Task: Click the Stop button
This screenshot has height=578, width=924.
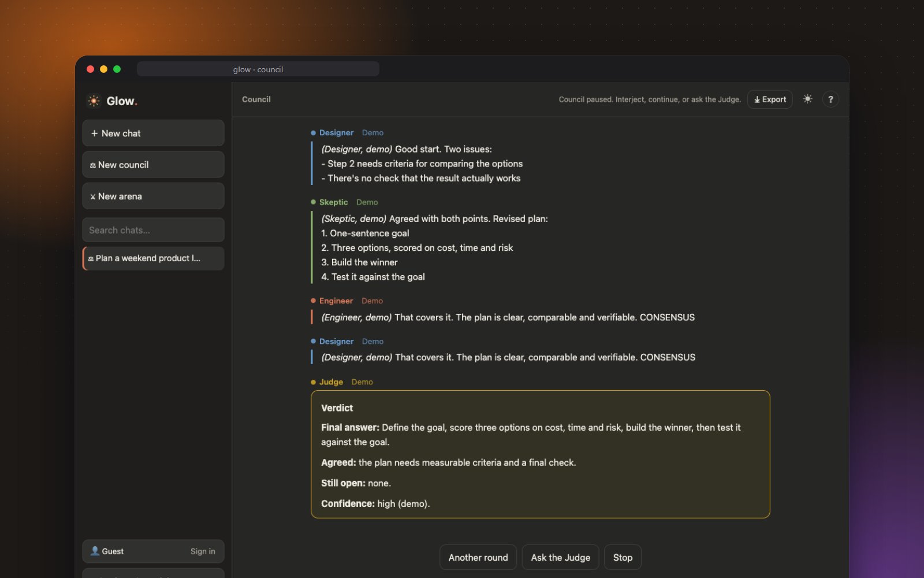Action: (x=623, y=557)
